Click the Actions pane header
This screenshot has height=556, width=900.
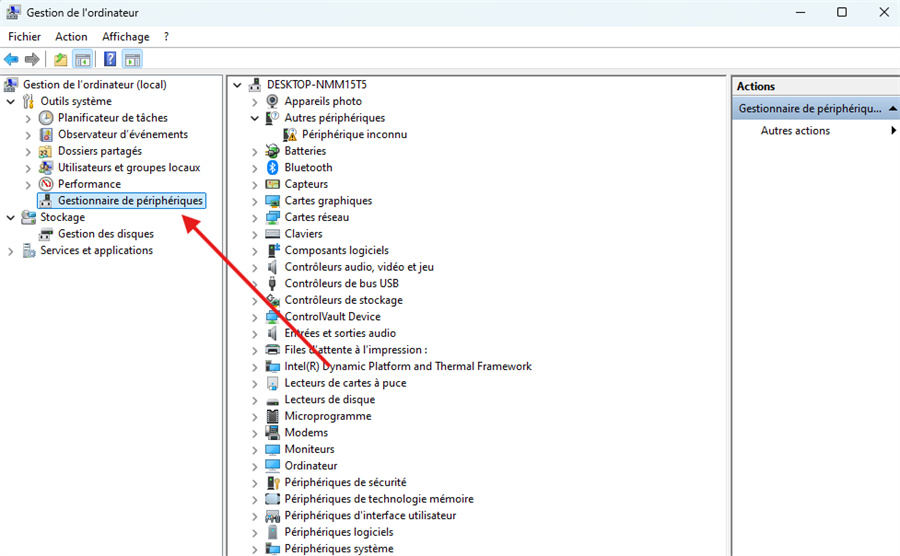coord(816,86)
